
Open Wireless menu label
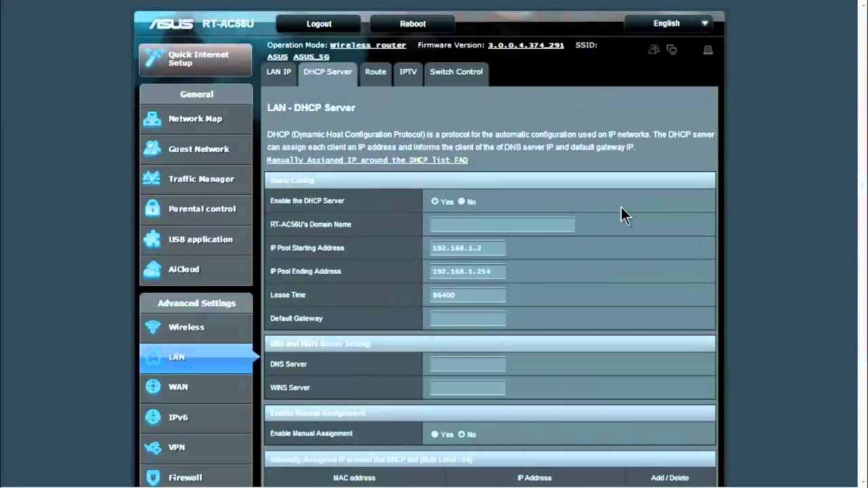[186, 327]
